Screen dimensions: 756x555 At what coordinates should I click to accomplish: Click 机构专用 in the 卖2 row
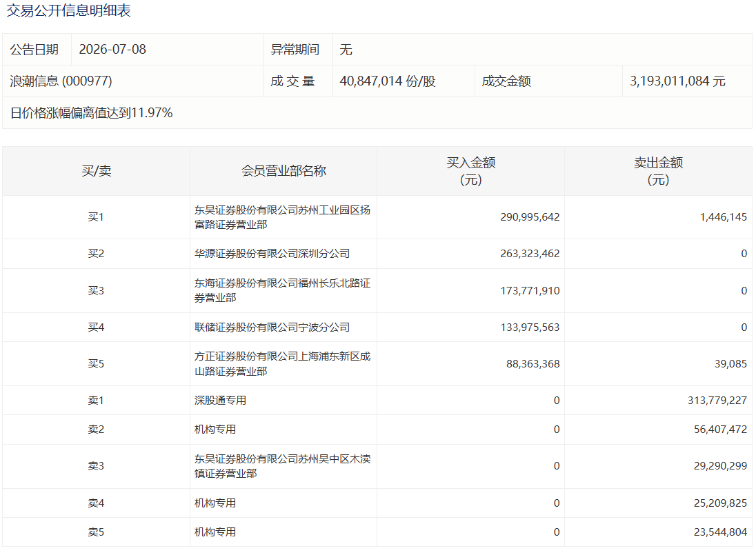[x=215, y=430]
